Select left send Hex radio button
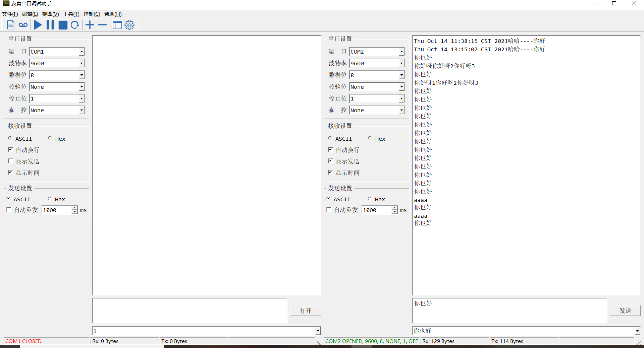The height and width of the screenshot is (348, 644). (49, 199)
